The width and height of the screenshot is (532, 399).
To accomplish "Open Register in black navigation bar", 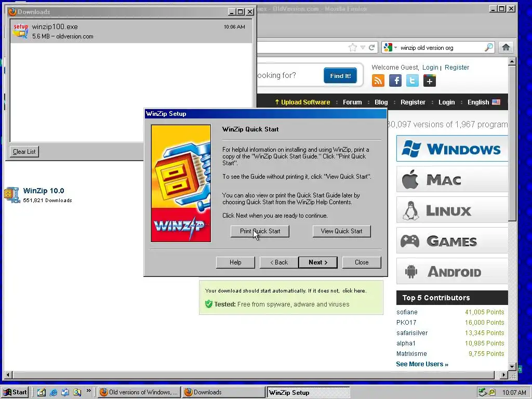I will [x=413, y=102].
